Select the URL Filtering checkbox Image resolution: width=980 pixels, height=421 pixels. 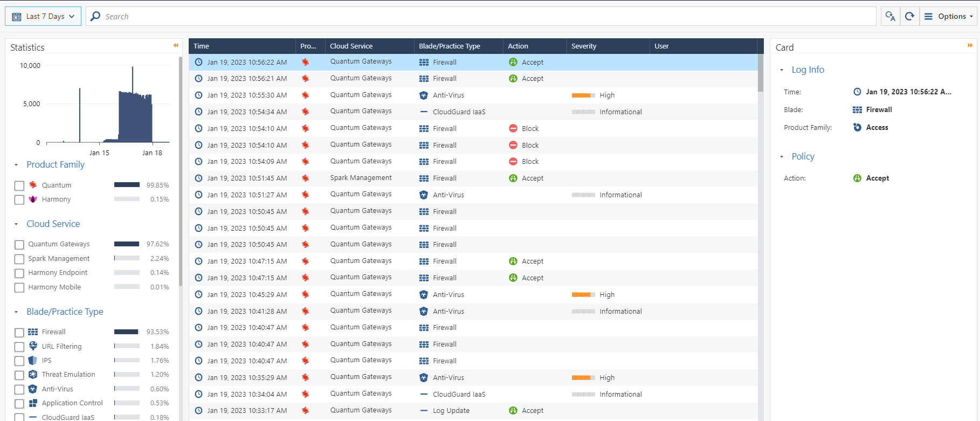coord(19,347)
